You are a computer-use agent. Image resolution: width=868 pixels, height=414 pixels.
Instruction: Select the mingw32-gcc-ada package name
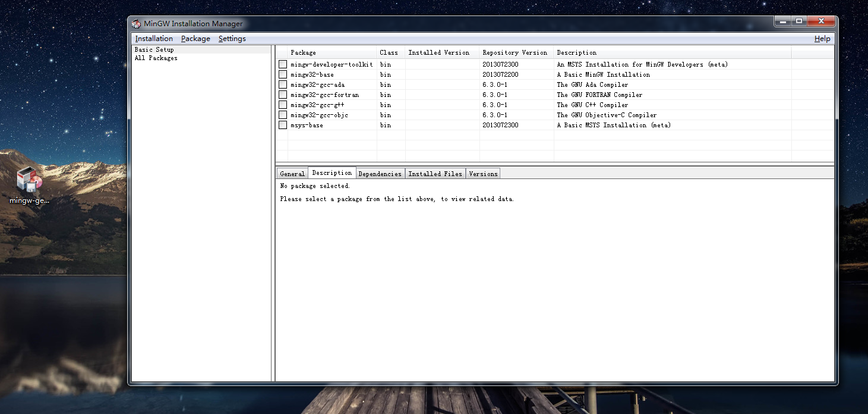317,84
